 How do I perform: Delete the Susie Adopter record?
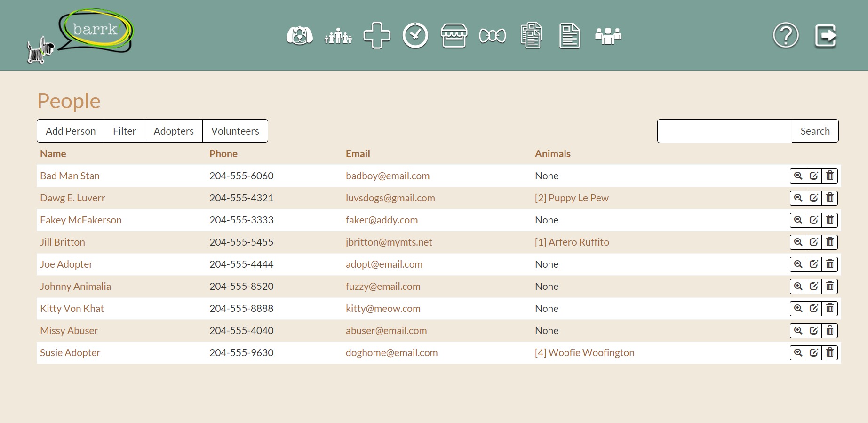pyautogui.click(x=830, y=353)
